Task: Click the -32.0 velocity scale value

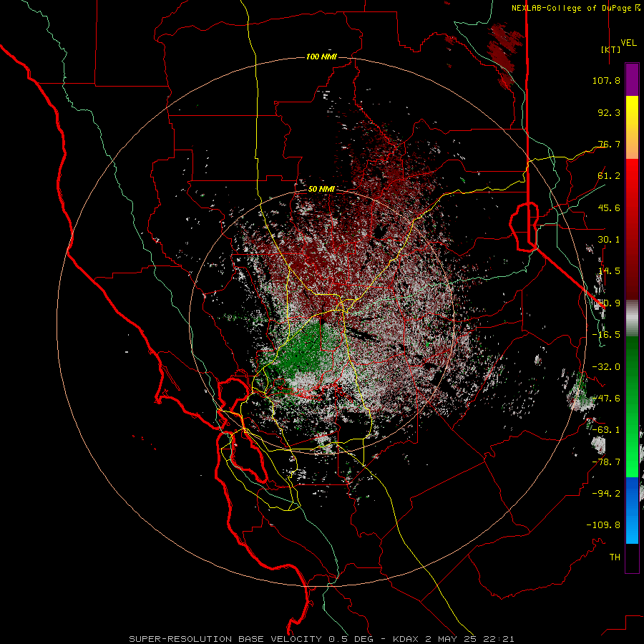Action: [606, 367]
